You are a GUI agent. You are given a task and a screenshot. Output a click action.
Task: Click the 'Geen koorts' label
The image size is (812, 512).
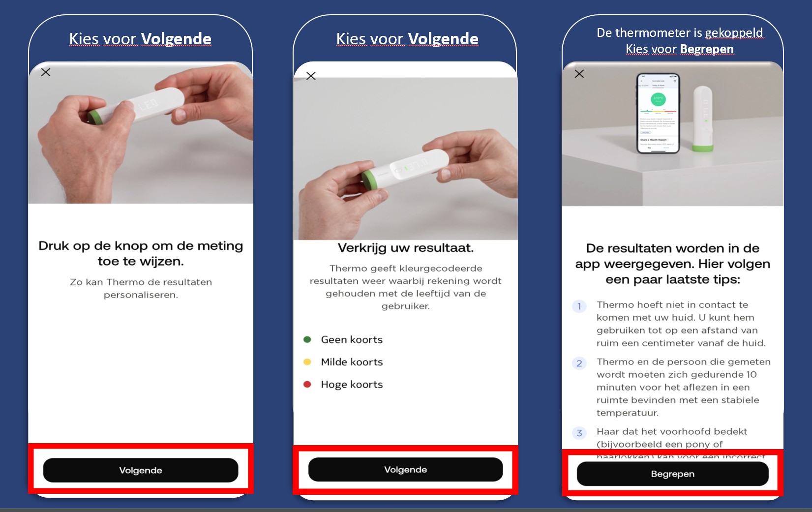click(352, 340)
